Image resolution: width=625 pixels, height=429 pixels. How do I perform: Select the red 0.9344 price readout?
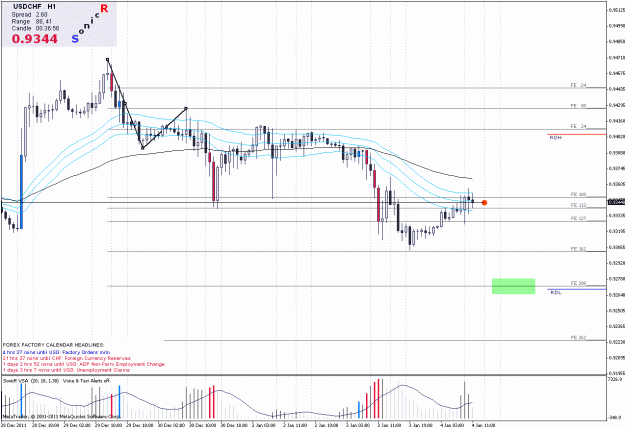point(35,39)
